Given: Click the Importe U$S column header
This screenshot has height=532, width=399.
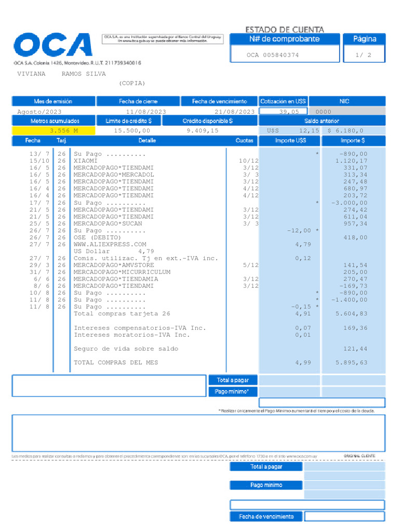Looking at the screenshot, I should tap(290, 140).
